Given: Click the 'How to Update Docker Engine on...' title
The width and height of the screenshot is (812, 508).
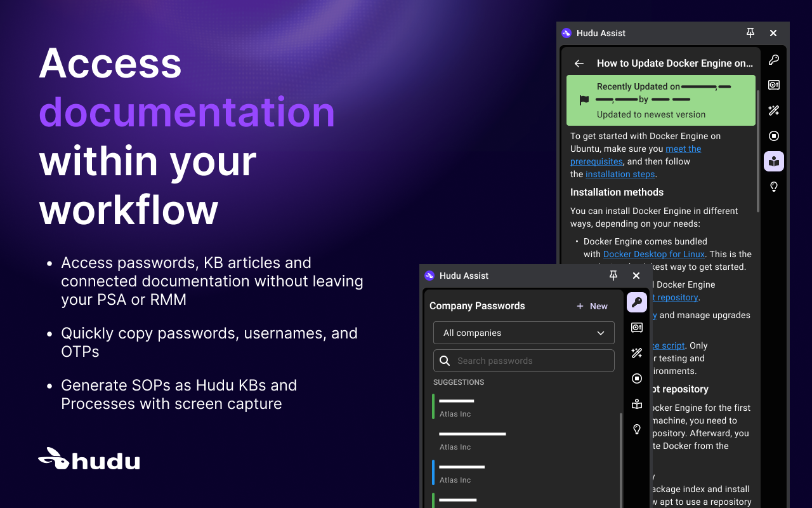Looking at the screenshot, I should pos(675,63).
